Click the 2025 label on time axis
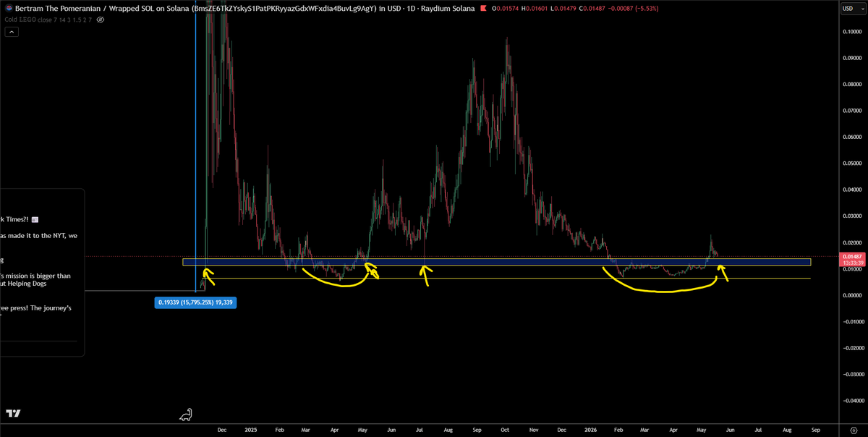Screen dimensions: 868x437 pyautogui.click(x=250, y=430)
